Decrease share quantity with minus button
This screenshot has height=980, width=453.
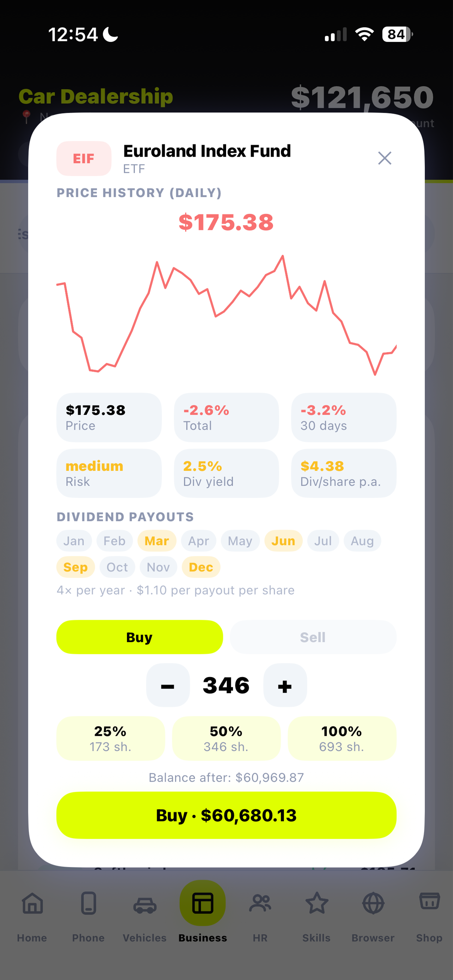coord(168,686)
